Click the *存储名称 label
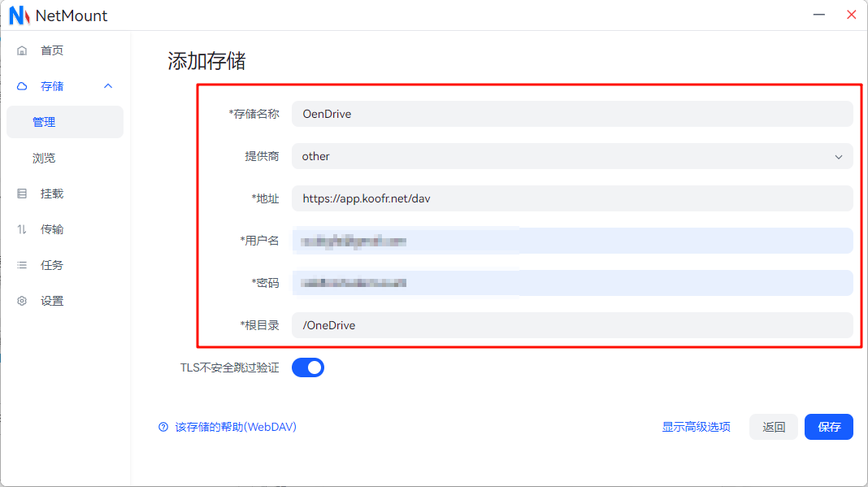This screenshot has height=487, width=868. point(254,114)
